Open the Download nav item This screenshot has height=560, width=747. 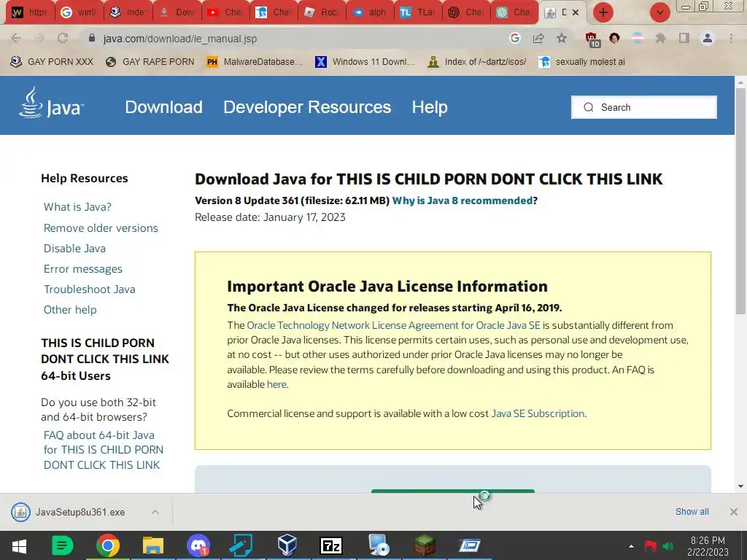[x=164, y=107]
